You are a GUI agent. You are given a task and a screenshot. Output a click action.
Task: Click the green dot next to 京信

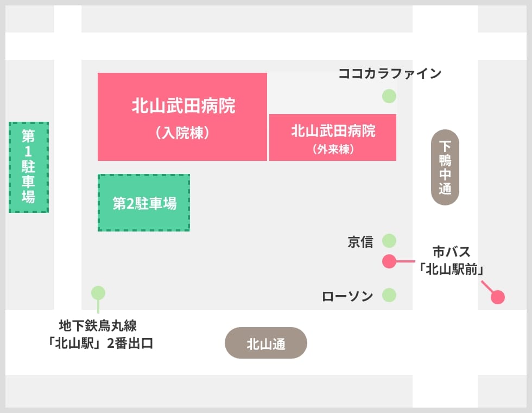click(389, 241)
